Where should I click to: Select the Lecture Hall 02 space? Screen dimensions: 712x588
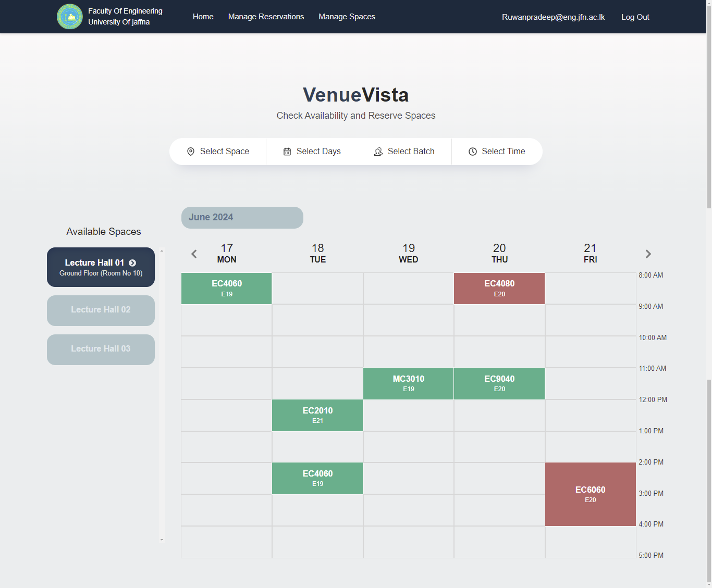tap(101, 310)
